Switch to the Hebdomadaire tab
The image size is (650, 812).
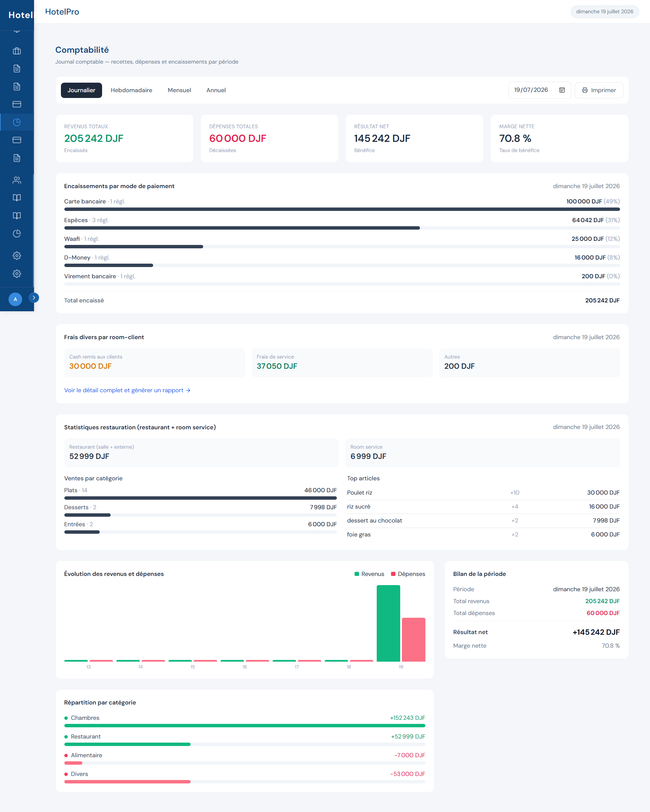(x=131, y=90)
